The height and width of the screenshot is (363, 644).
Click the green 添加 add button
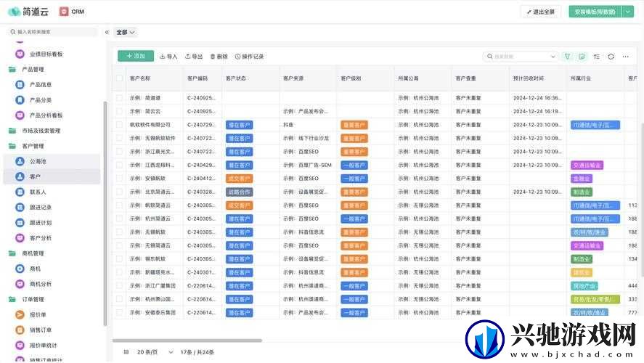click(136, 56)
